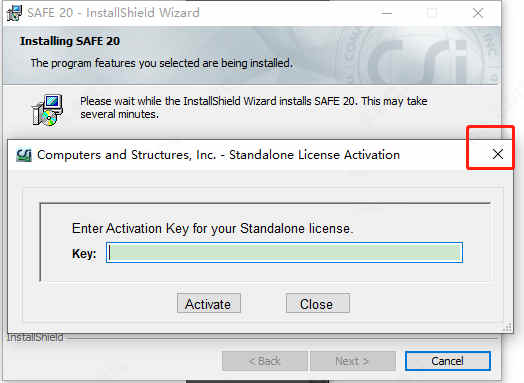Click the InstallShield Wizard title bar icon
The width and height of the screenshot is (524, 383).
15,13
